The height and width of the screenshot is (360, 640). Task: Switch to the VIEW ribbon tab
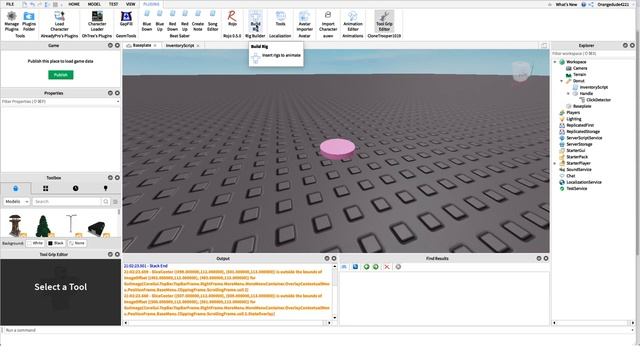(130, 4)
